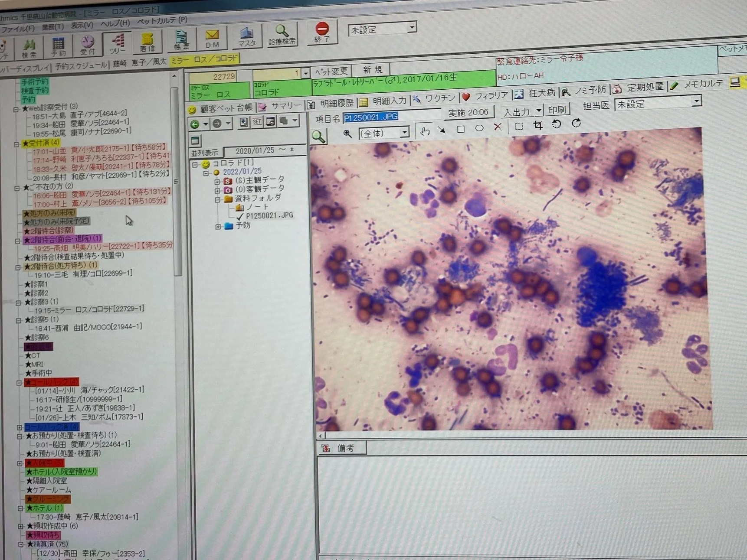Click the 着信 telephone icon
Screen dimensions: 747x560
(147, 42)
